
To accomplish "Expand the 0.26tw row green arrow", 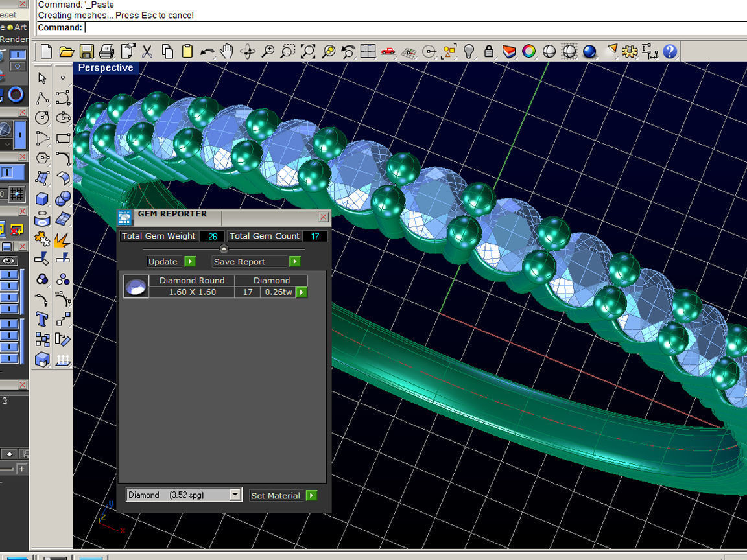I will (x=302, y=292).
